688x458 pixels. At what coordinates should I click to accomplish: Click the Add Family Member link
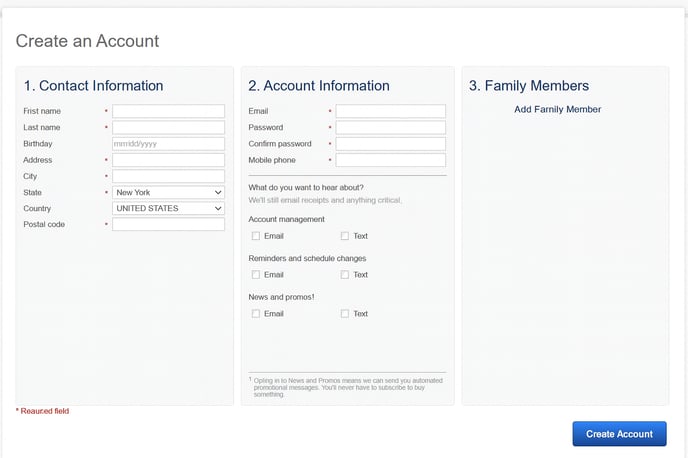tap(557, 109)
